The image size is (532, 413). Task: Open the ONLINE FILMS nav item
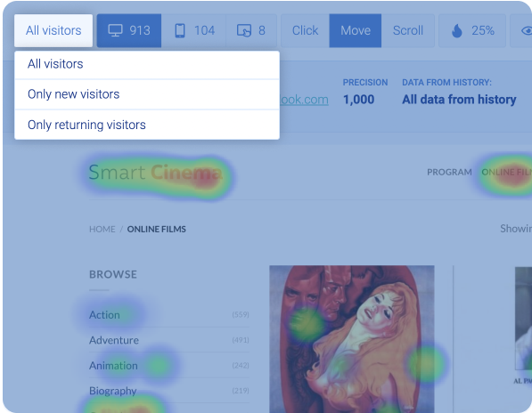tap(506, 172)
